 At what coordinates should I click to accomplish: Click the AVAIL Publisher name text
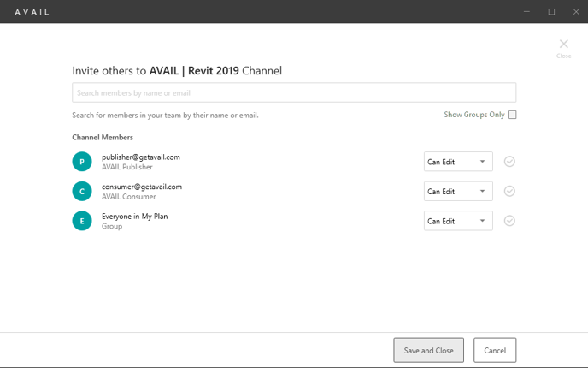[x=127, y=167]
